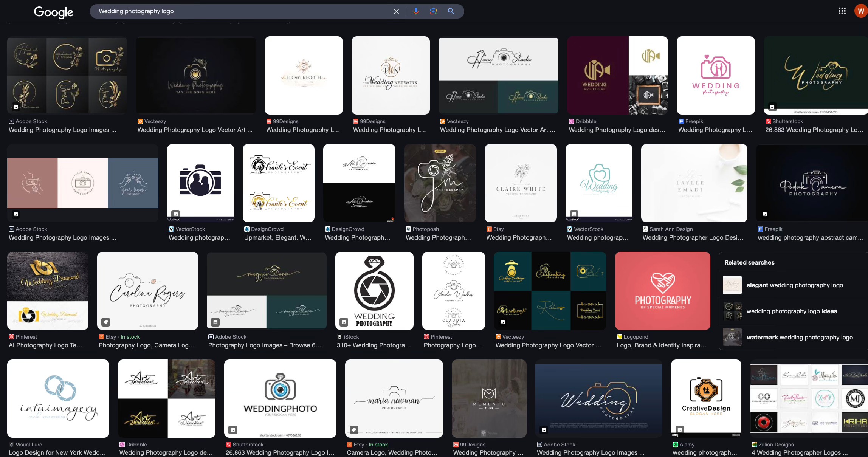Viewport: 868px width, 457px height.
Task: Select 'elegant wedding photography logo' related search
Action: [x=794, y=285]
